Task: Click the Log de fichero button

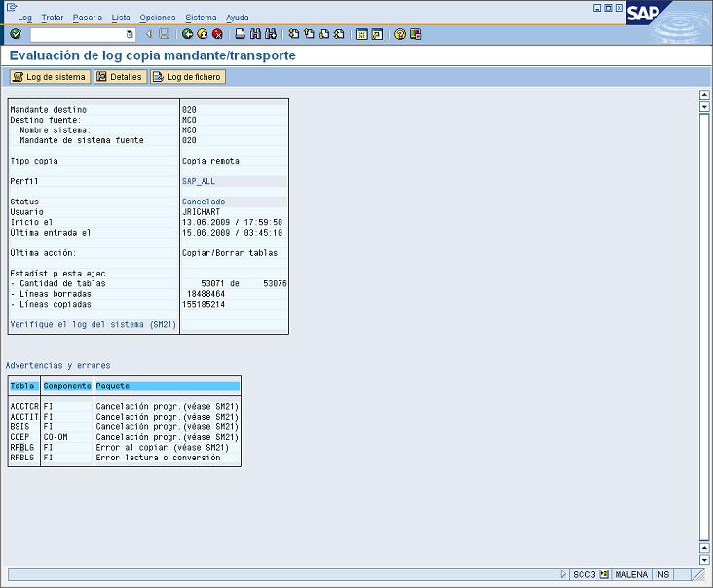Action: click(187, 77)
